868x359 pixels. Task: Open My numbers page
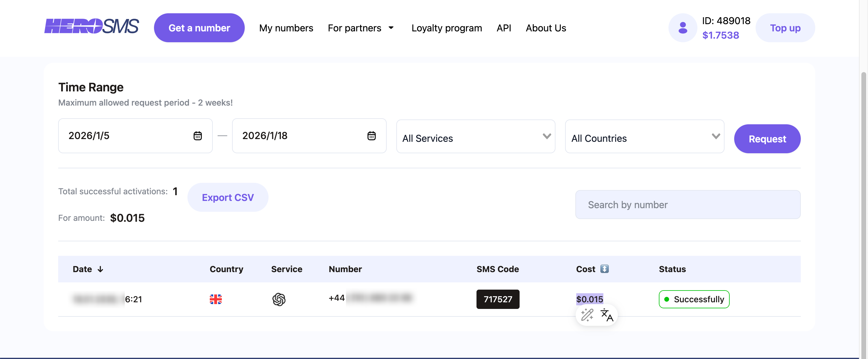coord(286,28)
